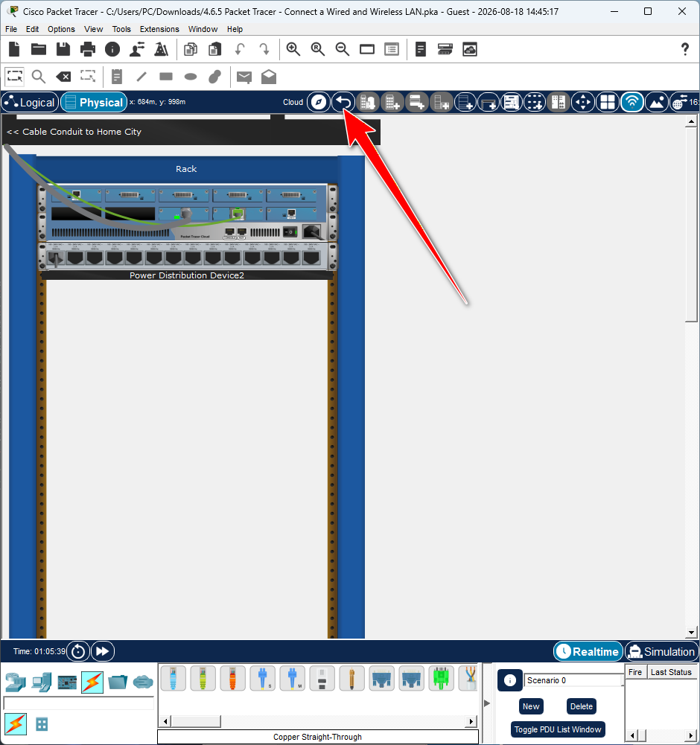Switch to Realtime mode
This screenshot has width=700, height=745.
[x=588, y=651]
